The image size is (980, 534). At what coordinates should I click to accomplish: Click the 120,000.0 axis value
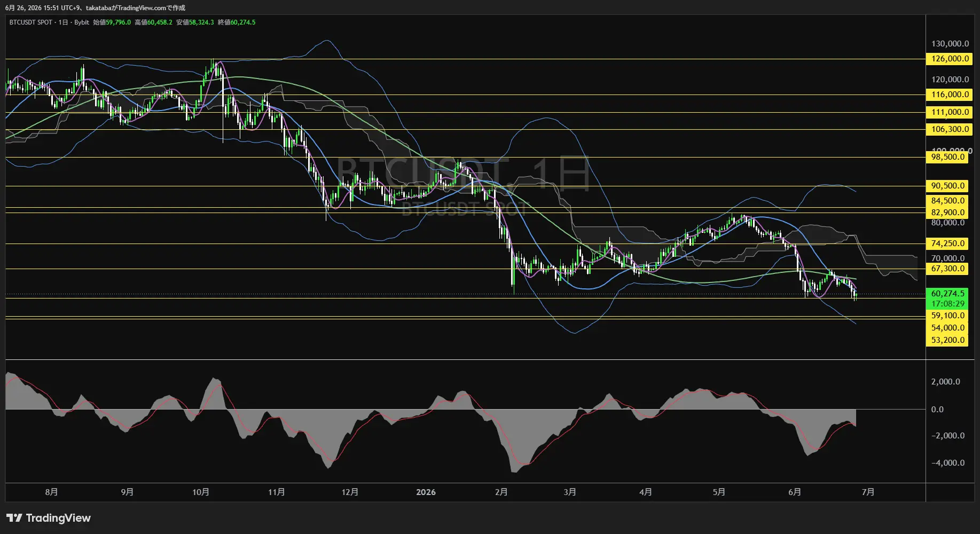[x=950, y=80]
